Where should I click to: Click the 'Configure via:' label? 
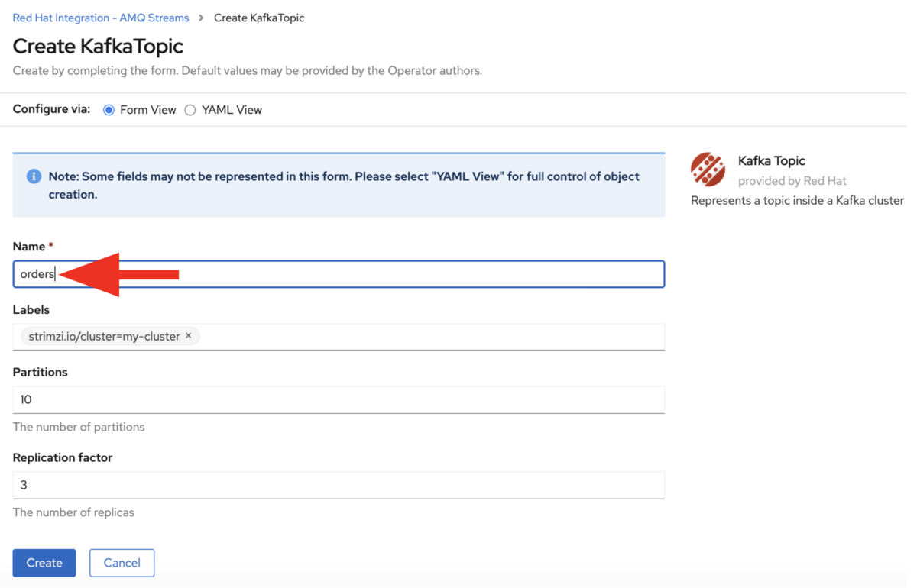[51, 109]
